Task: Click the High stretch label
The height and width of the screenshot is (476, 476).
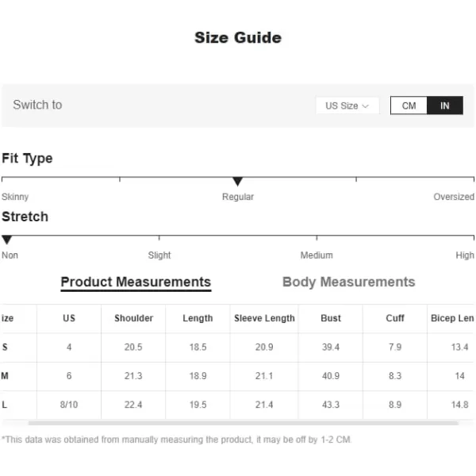Action: tap(465, 255)
